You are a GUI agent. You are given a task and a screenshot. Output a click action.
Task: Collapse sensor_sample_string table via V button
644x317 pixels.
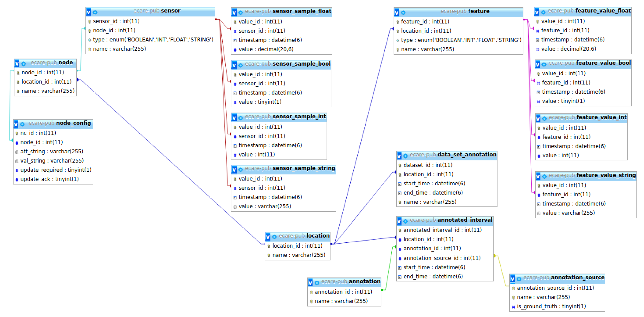coord(234,170)
